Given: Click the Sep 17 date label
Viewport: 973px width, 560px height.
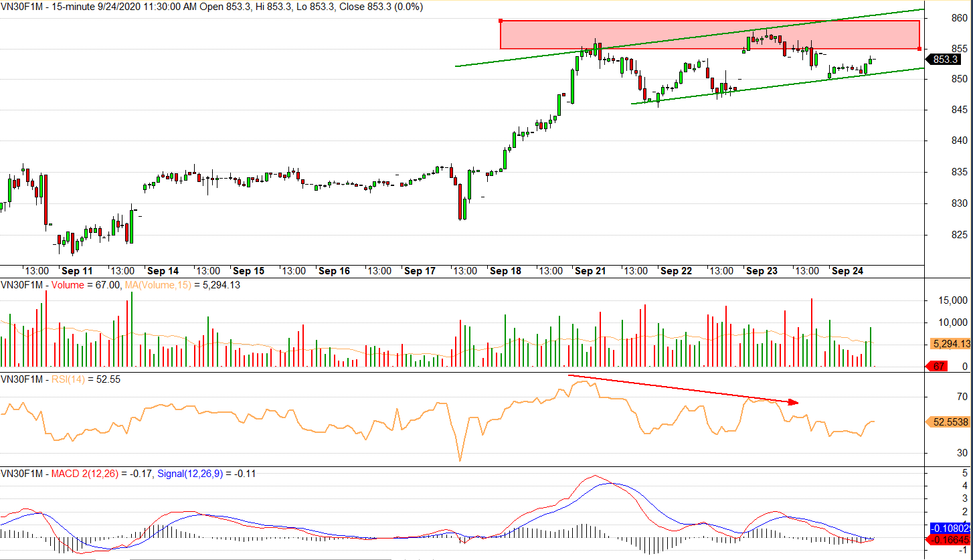Looking at the screenshot, I should 420,271.
